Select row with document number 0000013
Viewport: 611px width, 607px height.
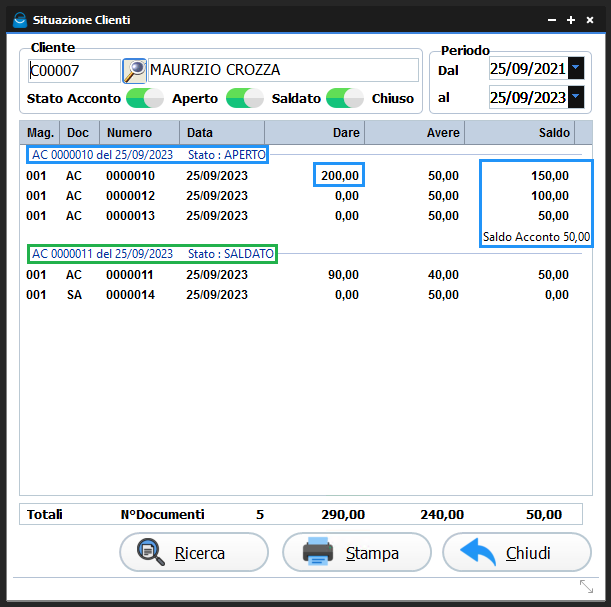tap(298, 215)
